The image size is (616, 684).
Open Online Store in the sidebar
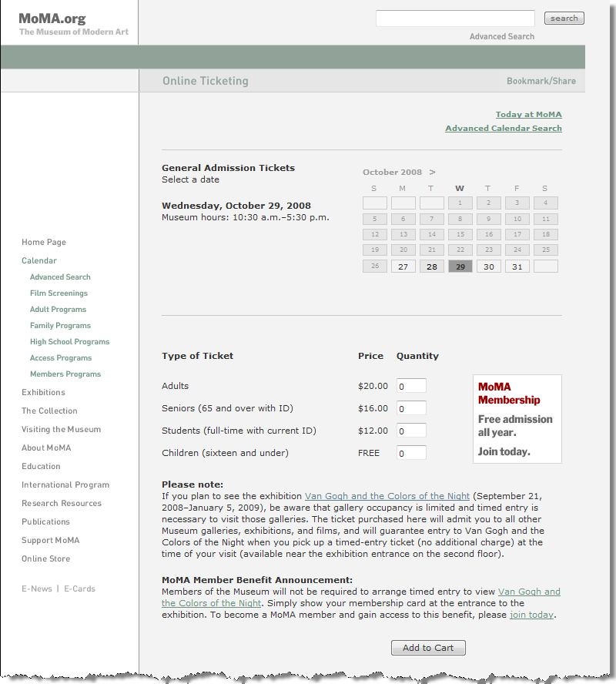tap(45, 558)
